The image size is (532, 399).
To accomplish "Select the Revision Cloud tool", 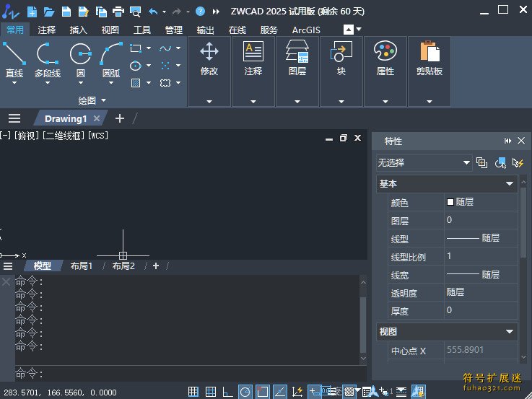I will tap(165, 83).
